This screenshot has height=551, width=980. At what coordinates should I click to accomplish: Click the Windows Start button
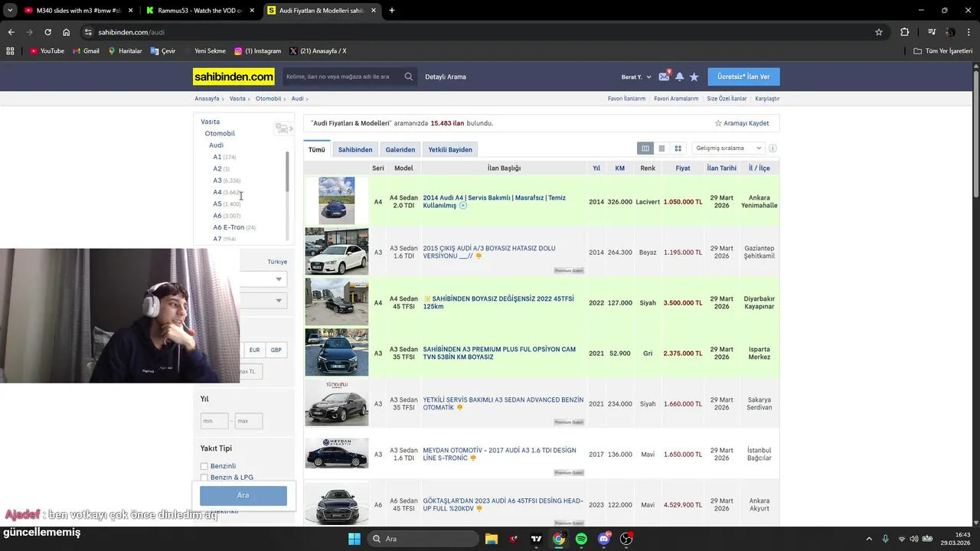click(x=354, y=539)
